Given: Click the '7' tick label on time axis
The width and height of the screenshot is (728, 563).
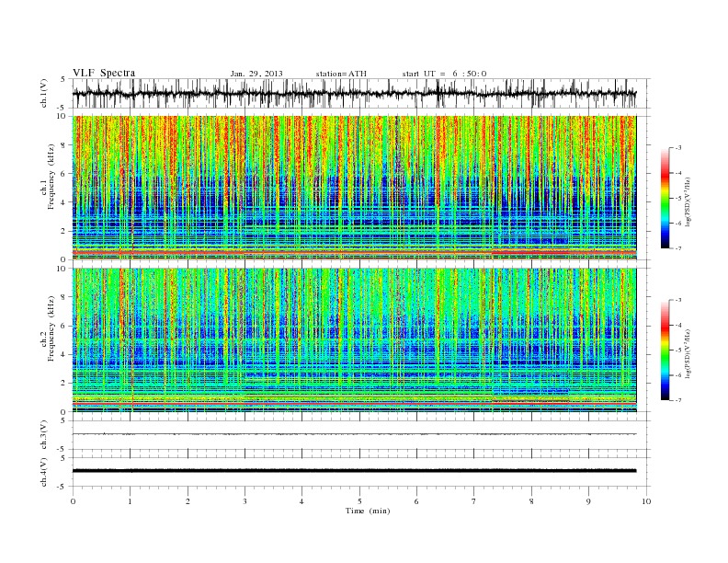Looking at the screenshot, I should pyautogui.click(x=474, y=501).
